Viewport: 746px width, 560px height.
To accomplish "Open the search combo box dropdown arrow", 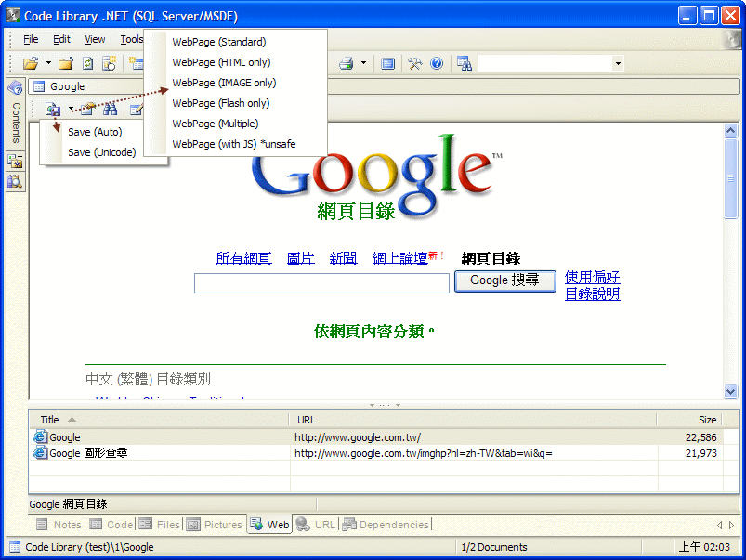I will 618,63.
